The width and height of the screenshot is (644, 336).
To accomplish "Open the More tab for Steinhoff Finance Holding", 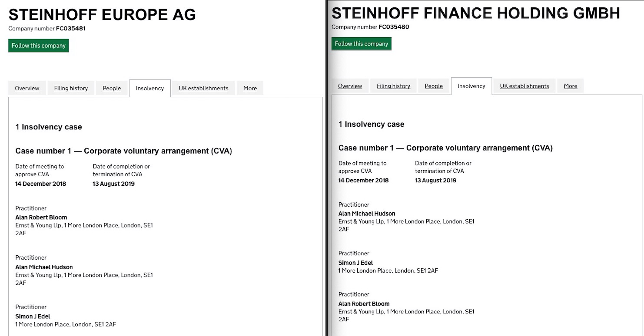I will click(570, 86).
